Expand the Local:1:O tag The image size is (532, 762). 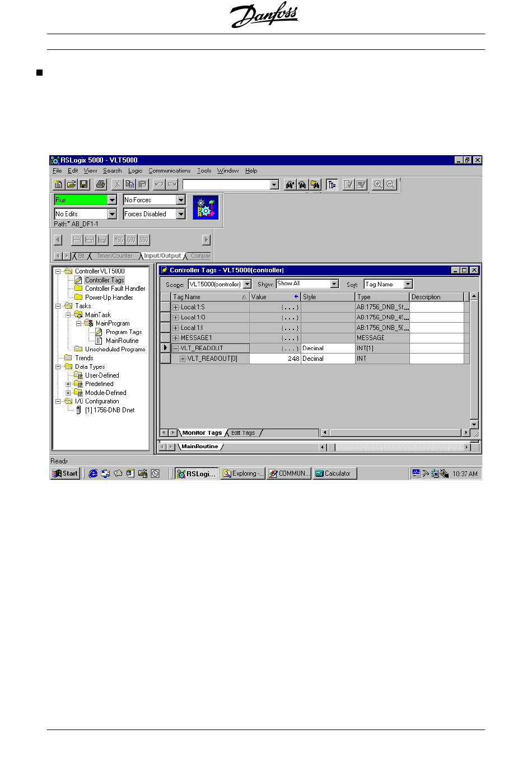[x=176, y=318]
